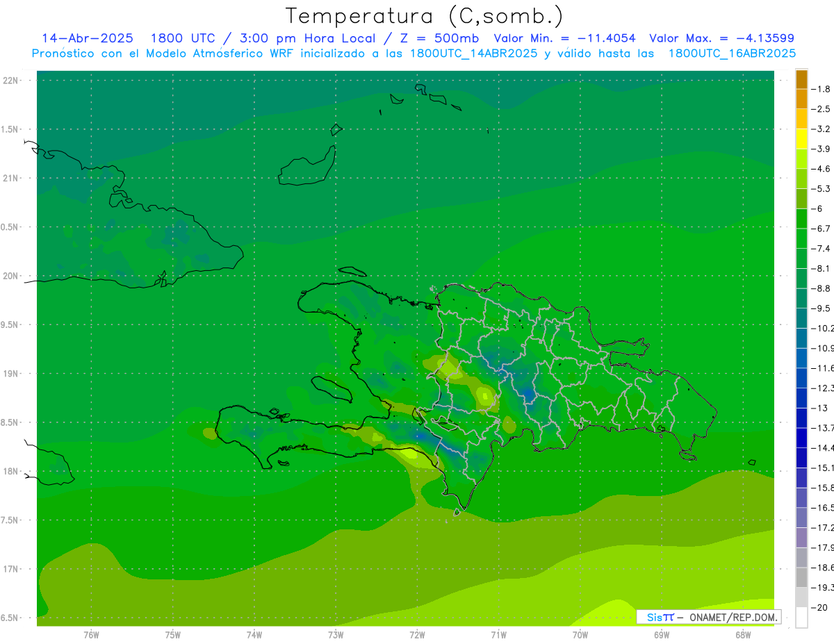Viewport: 834px width, 644px height.
Task: Select the '1800UTC_16ABR2025' valid-until time text
Action: point(732,53)
